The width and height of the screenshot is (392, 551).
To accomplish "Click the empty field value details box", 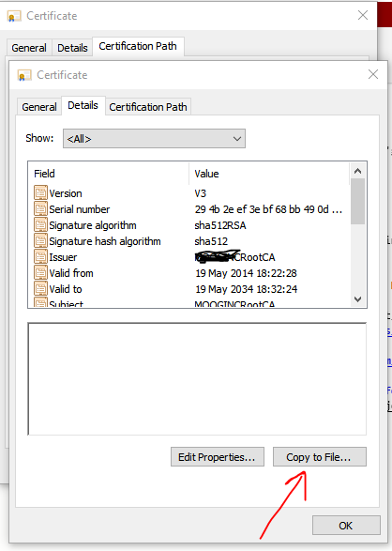I will coord(197,379).
